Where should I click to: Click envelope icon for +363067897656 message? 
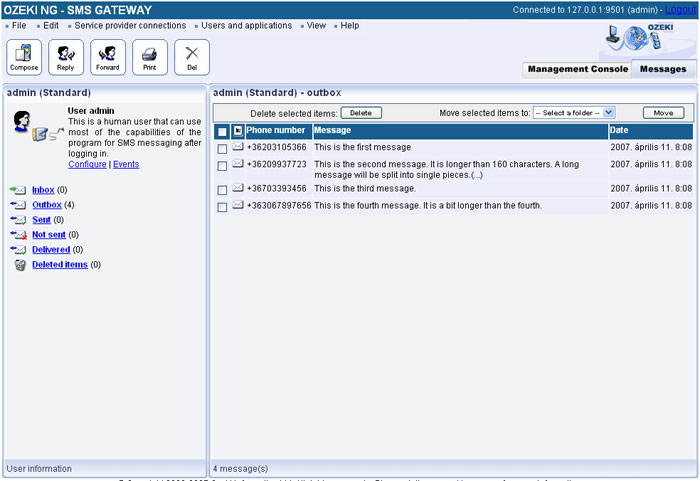tap(238, 205)
